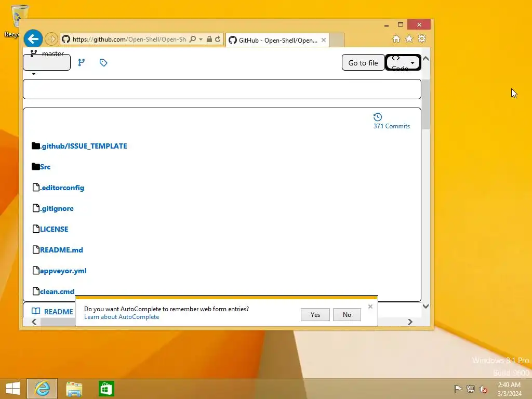Open Learn about AutoComplete link
The width and height of the screenshot is (532, 399).
pos(122,317)
